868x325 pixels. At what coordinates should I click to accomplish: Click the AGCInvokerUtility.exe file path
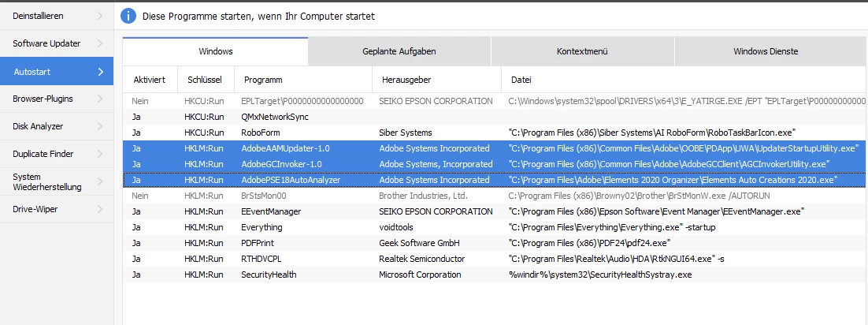click(x=669, y=164)
